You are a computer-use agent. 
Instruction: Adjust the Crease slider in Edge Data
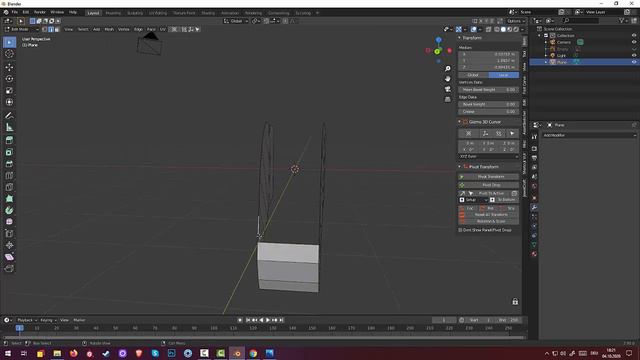pos(489,111)
